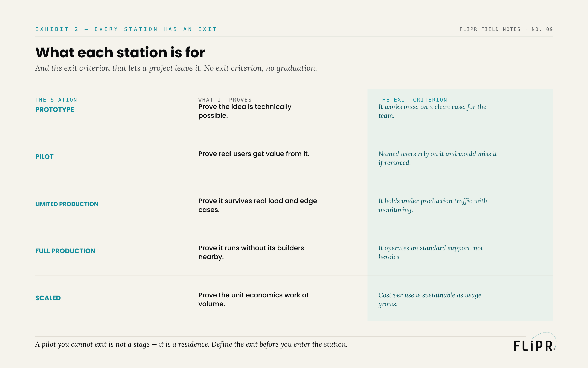This screenshot has width=588, height=368.
Task: Click 'Cost per use is sustainable' criterion
Action: coord(430,300)
